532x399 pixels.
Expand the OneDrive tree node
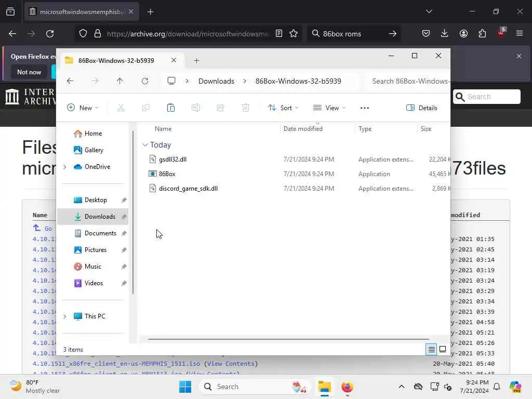[65, 167]
